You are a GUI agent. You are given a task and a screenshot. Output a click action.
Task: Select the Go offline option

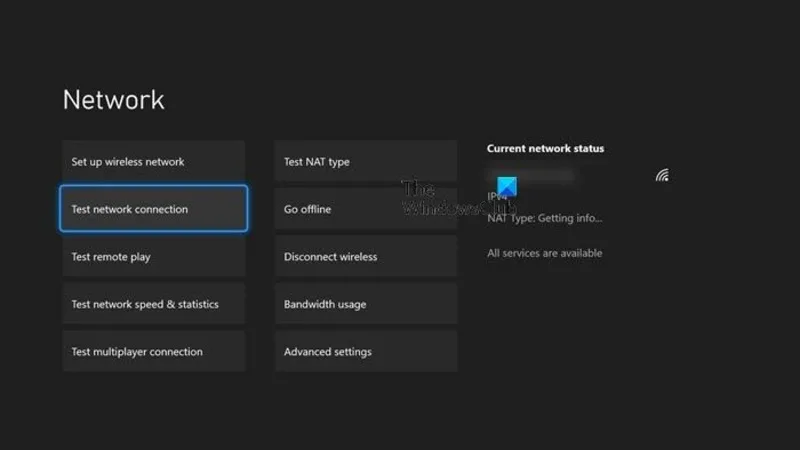(x=366, y=209)
